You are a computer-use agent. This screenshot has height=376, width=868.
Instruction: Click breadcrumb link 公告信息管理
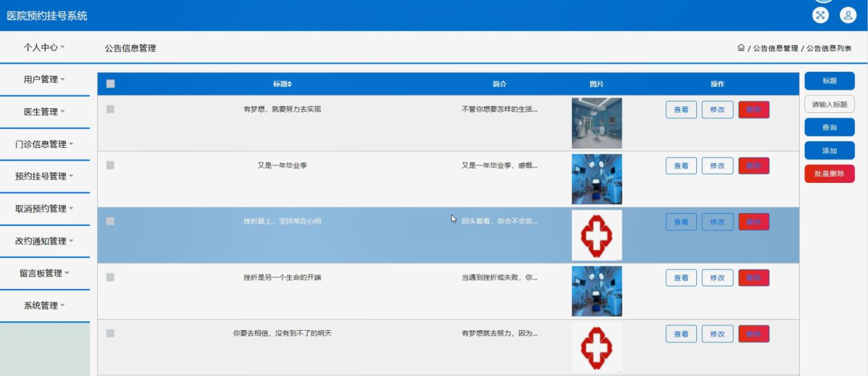(776, 49)
